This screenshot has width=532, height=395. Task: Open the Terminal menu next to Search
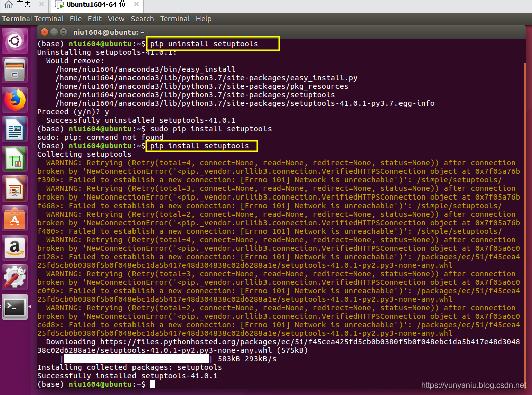[175, 19]
